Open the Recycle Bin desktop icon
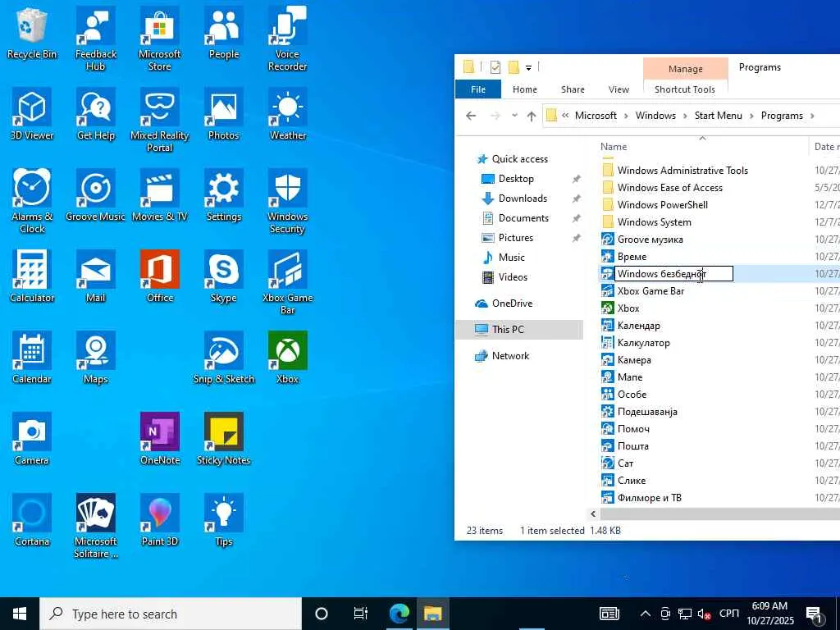 [32, 33]
